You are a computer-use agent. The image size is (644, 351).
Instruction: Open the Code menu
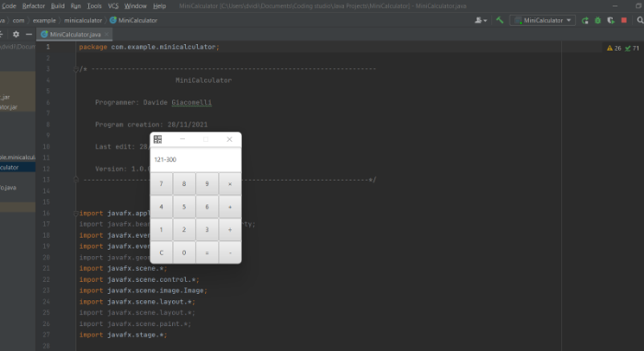[8, 6]
